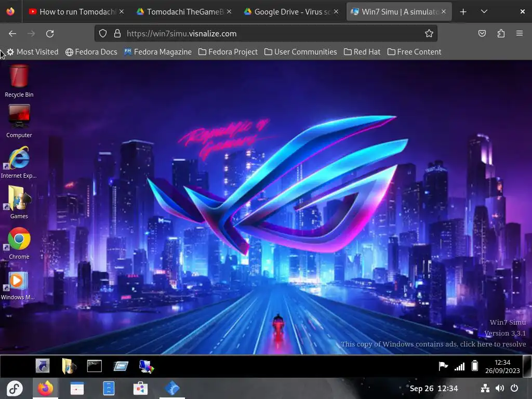This screenshot has height=399, width=532.
Task: Click the URL bar with win7simu.visnalize.com
Action: click(x=265, y=34)
